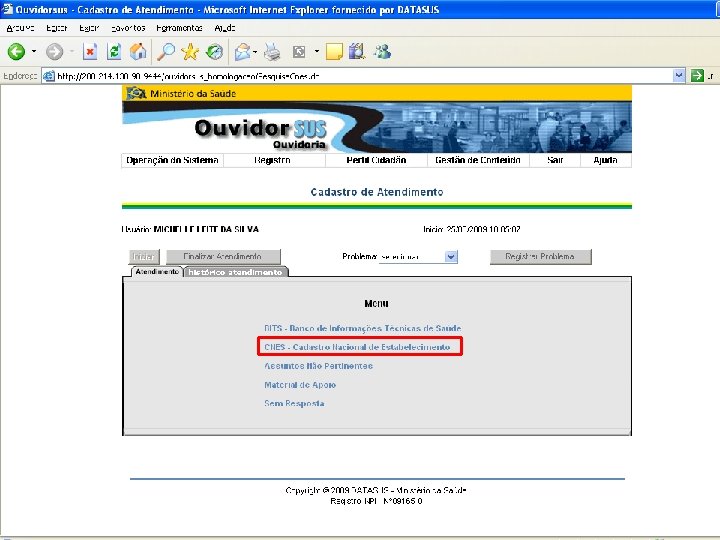Open the Assuntos Não Pertinentes link
This screenshot has height=540, width=720.
pos(318,366)
